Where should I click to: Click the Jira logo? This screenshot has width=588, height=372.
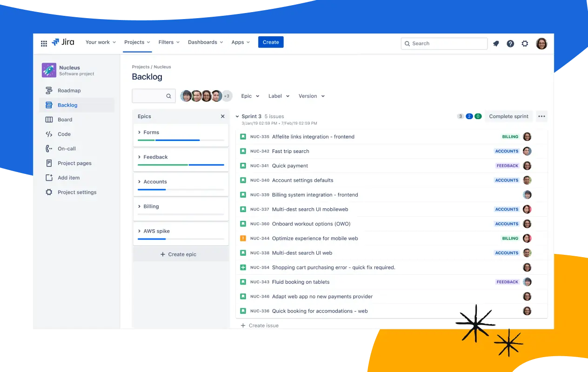tap(63, 42)
